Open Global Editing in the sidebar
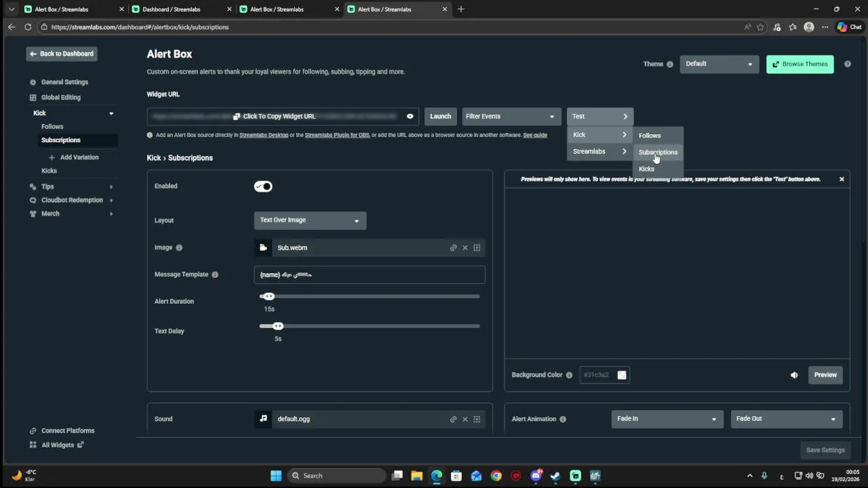The height and width of the screenshot is (488, 868). point(60,97)
